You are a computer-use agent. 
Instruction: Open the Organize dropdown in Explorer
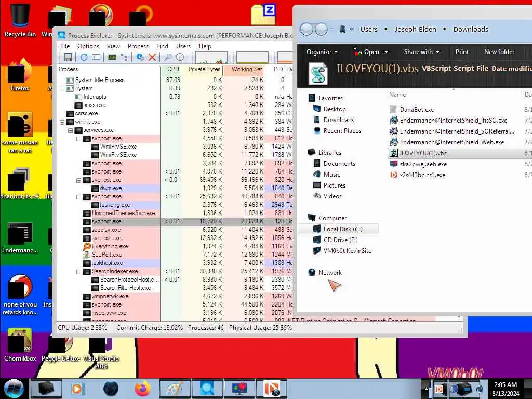pyautogui.click(x=322, y=52)
